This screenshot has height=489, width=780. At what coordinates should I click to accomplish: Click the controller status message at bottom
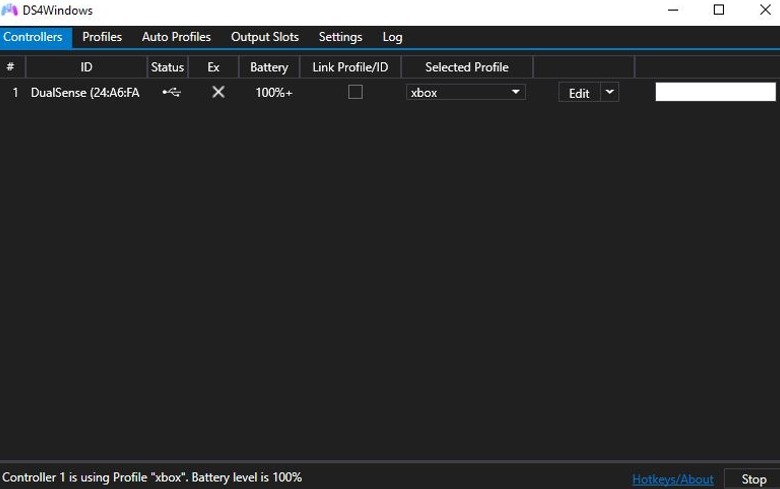click(x=152, y=478)
